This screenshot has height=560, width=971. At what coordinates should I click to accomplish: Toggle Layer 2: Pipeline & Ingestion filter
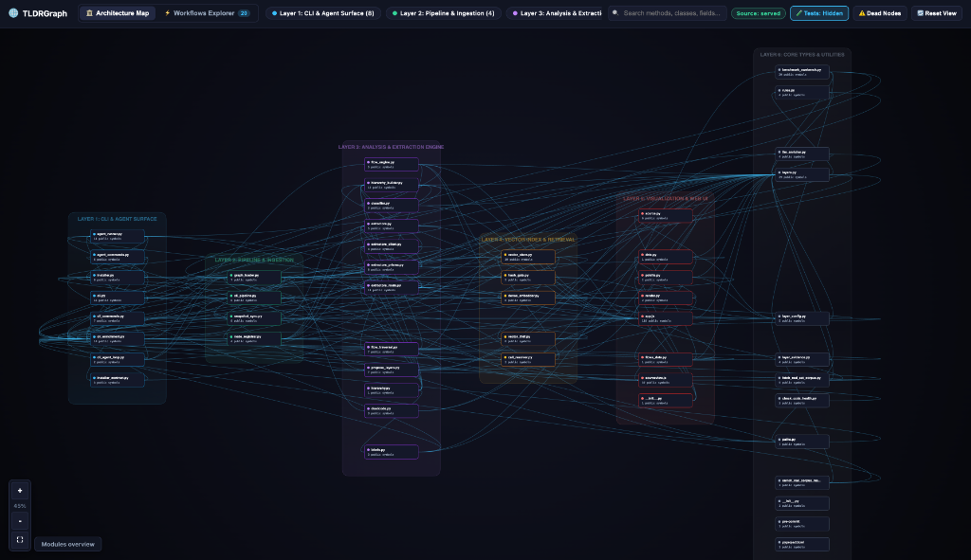(444, 13)
